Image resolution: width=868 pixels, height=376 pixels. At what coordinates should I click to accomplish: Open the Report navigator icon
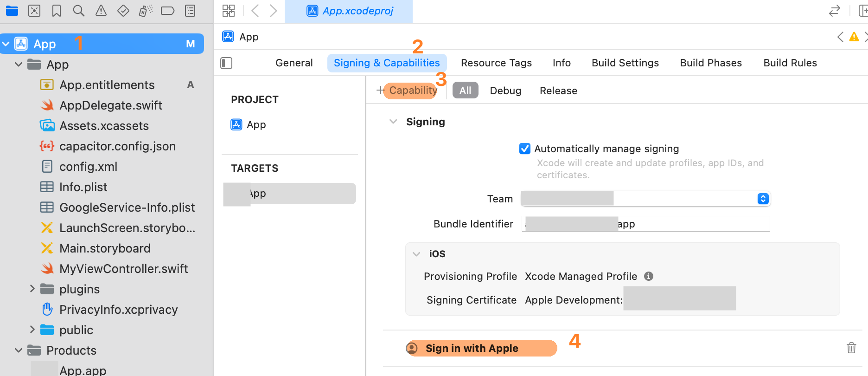point(190,11)
